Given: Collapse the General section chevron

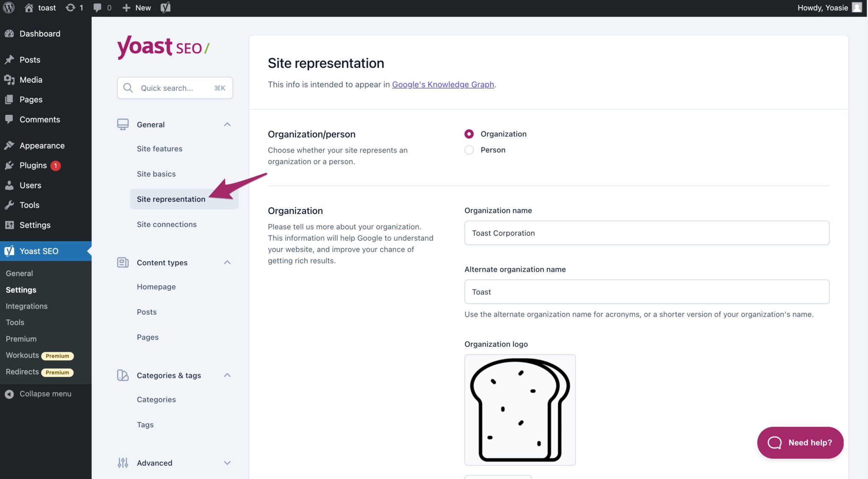Looking at the screenshot, I should pos(228,124).
